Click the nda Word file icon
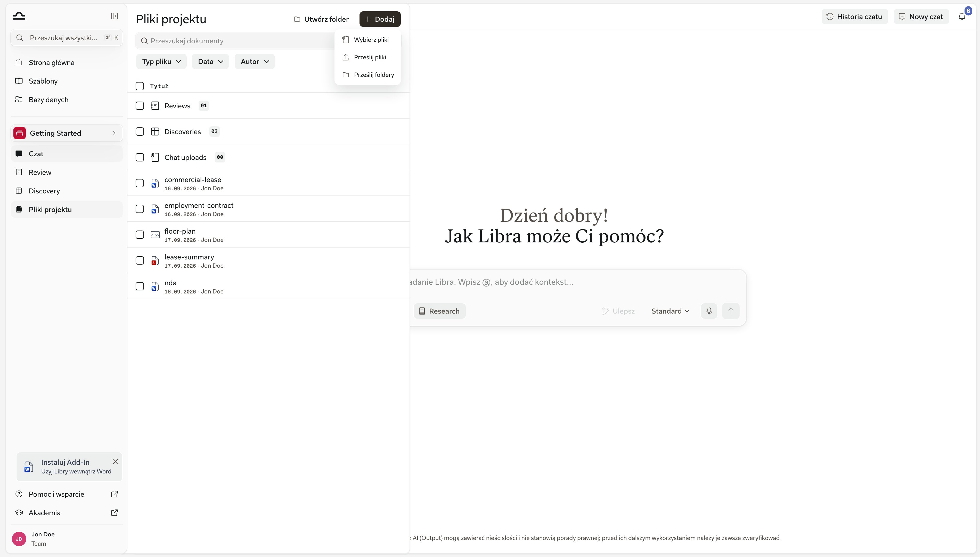This screenshot has height=557, width=980. pos(155,286)
